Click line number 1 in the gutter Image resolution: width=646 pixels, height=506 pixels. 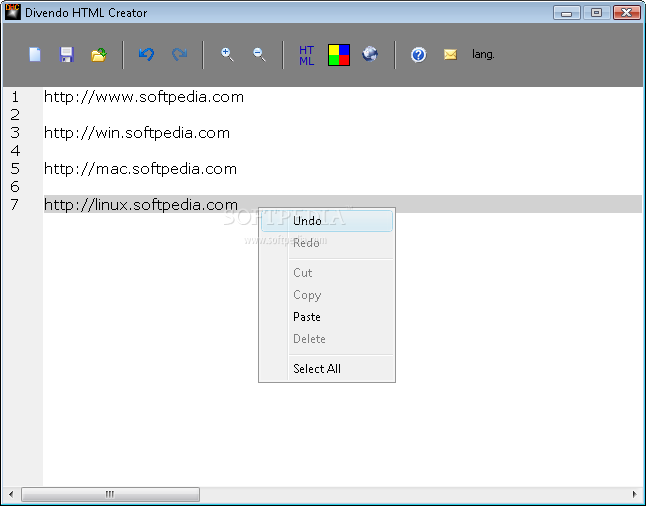click(15, 97)
